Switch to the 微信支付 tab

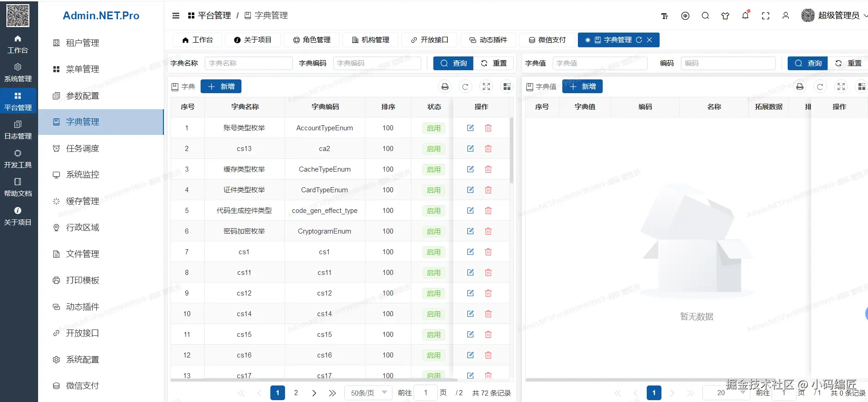click(547, 40)
